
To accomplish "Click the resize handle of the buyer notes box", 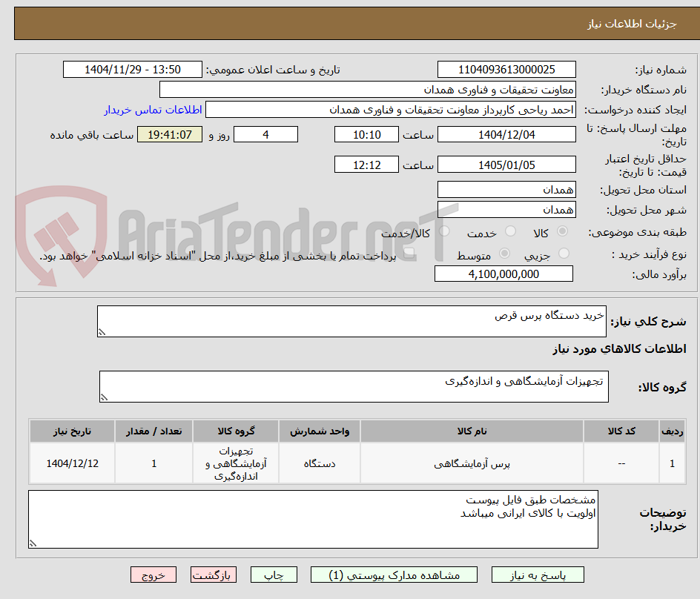I will [33, 544].
